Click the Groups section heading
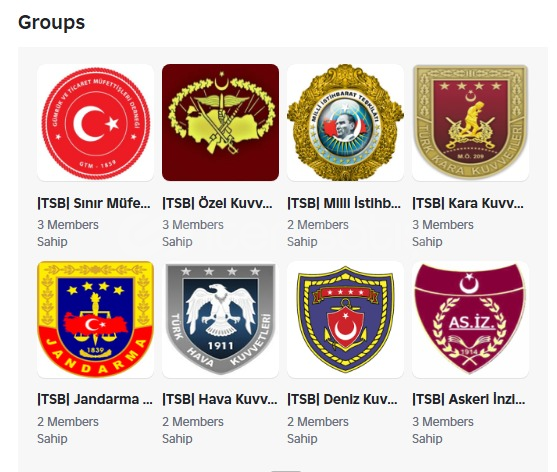 [52, 23]
